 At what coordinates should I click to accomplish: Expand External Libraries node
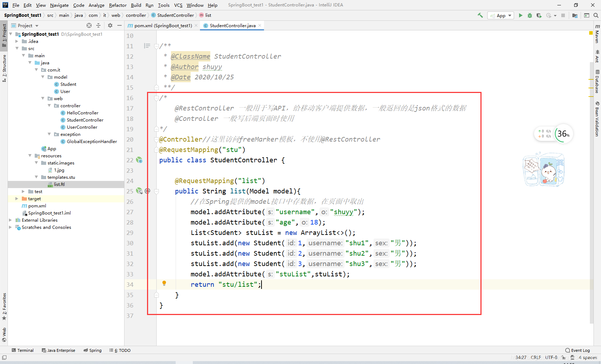(x=10, y=220)
